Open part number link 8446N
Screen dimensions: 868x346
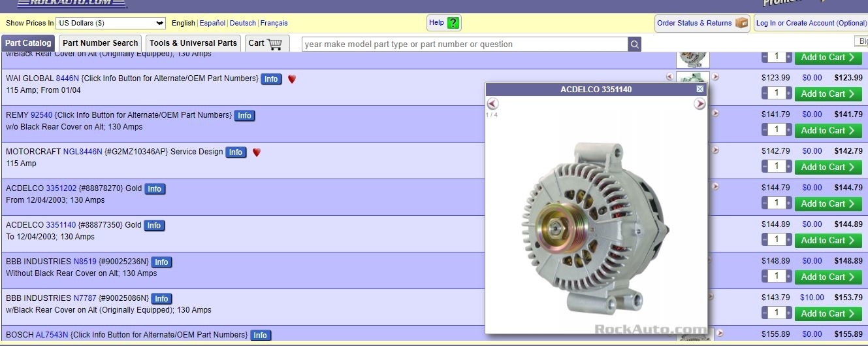tap(67, 78)
